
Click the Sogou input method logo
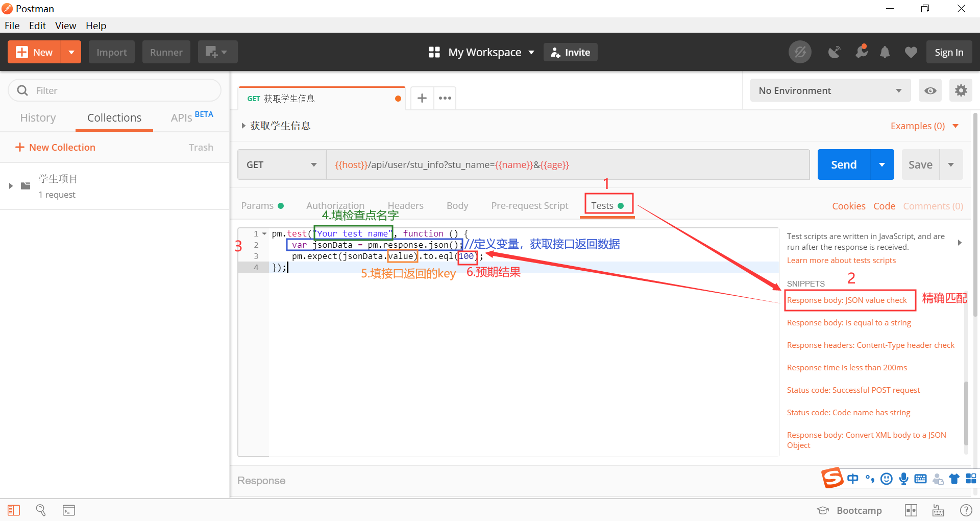(832, 478)
